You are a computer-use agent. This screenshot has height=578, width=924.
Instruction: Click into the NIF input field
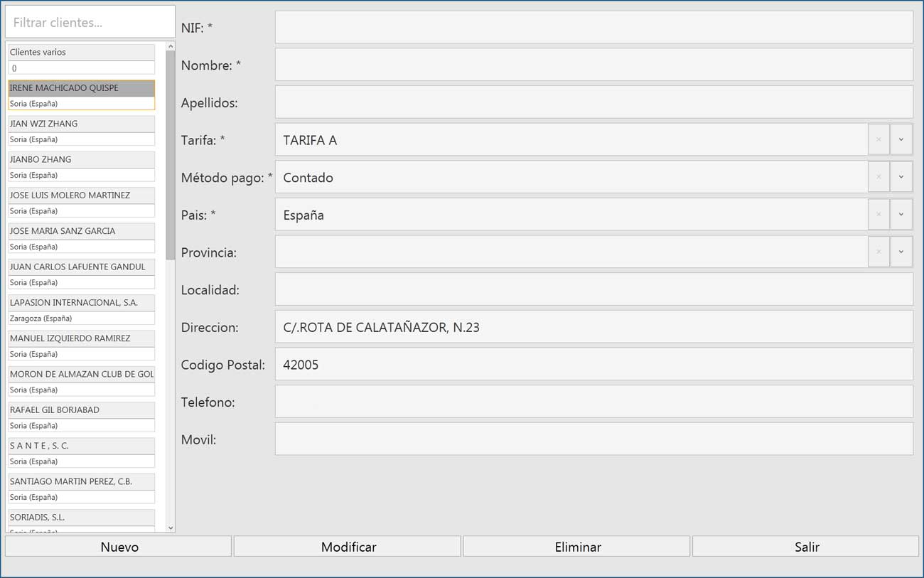click(593, 28)
